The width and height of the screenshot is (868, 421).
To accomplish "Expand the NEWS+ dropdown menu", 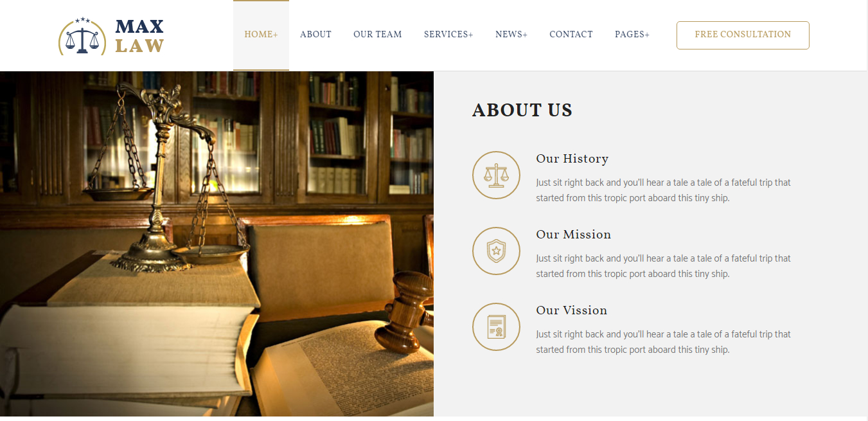I will [x=511, y=35].
